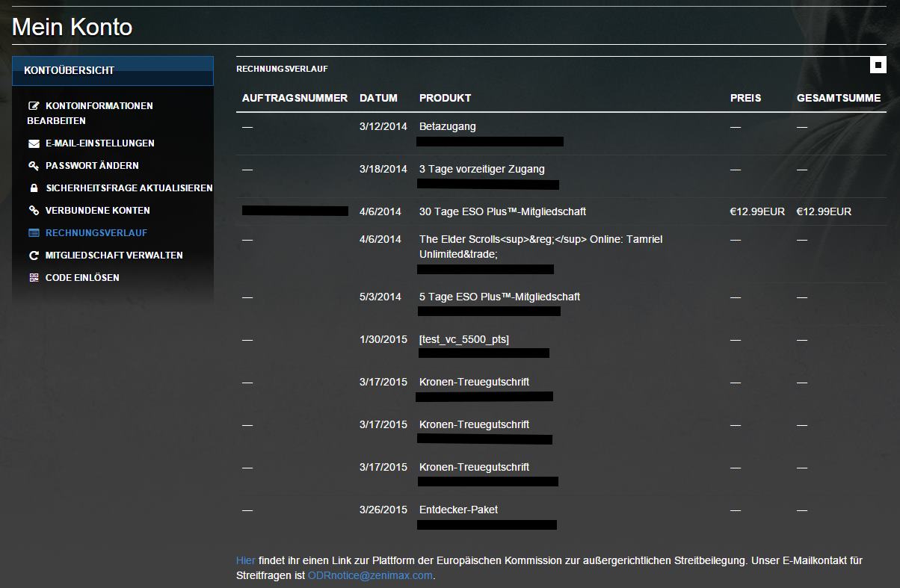Image resolution: width=900 pixels, height=588 pixels.
Task: Select '5 Tage ESO Plus™-Mitgliedschaft' entry
Action: 499,297
